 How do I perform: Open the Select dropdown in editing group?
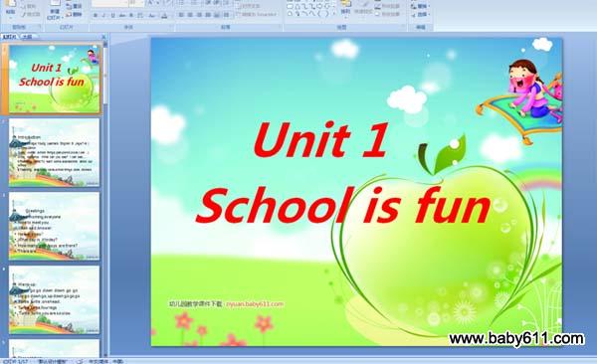(421, 15)
